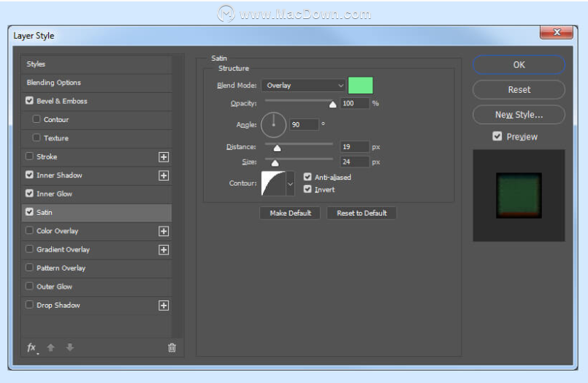Enable the Outer Glow checkbox

pyautogui.click(x=29, y=286)
